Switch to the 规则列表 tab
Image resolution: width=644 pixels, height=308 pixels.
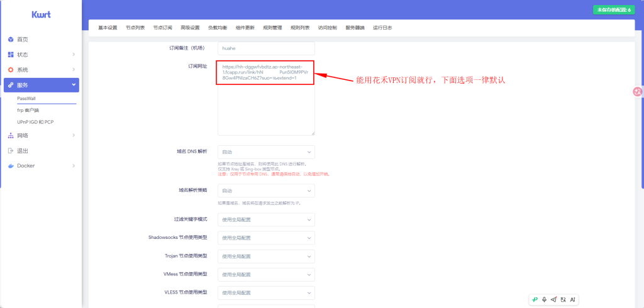click(x=300, y=28)
